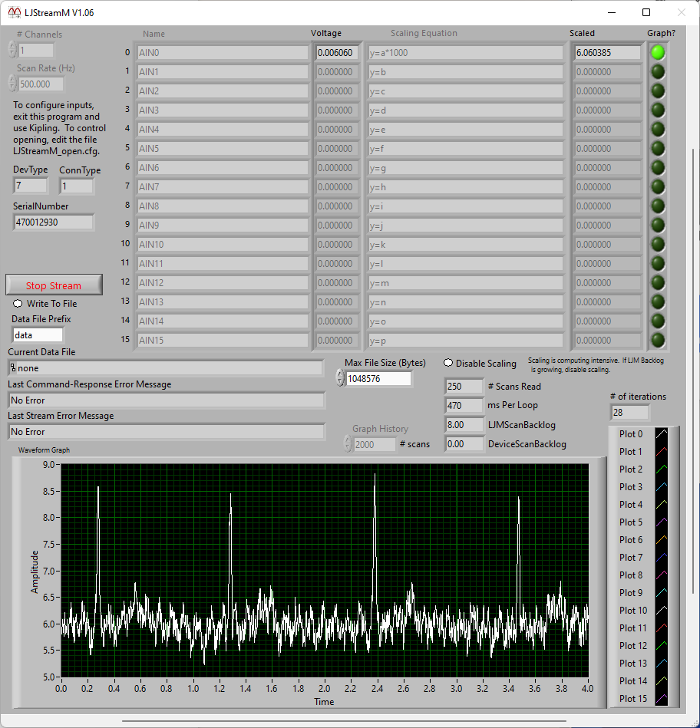
Task: Select the Plot 9 cyan line legend icon
Action: click(662, 593)
